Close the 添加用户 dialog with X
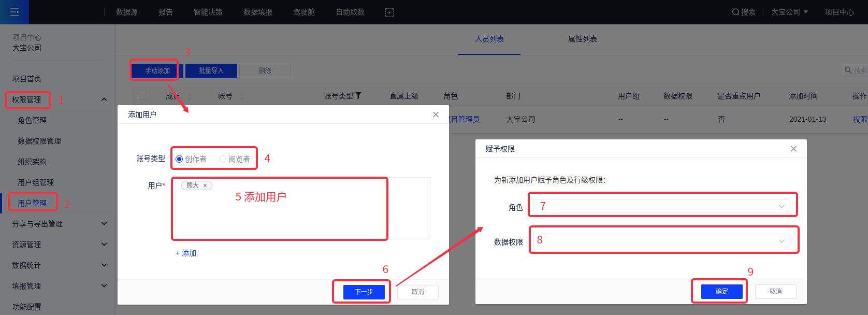 436,114
